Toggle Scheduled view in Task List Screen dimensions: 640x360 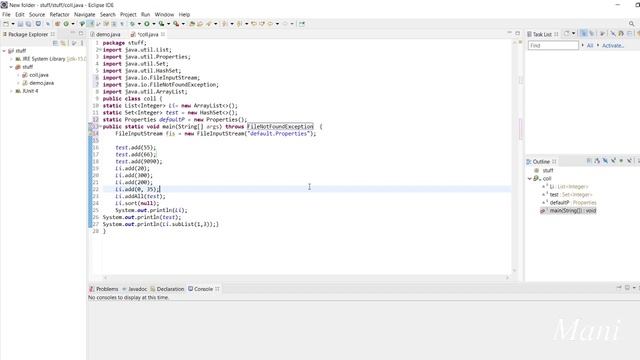click(x=592, y=34)
